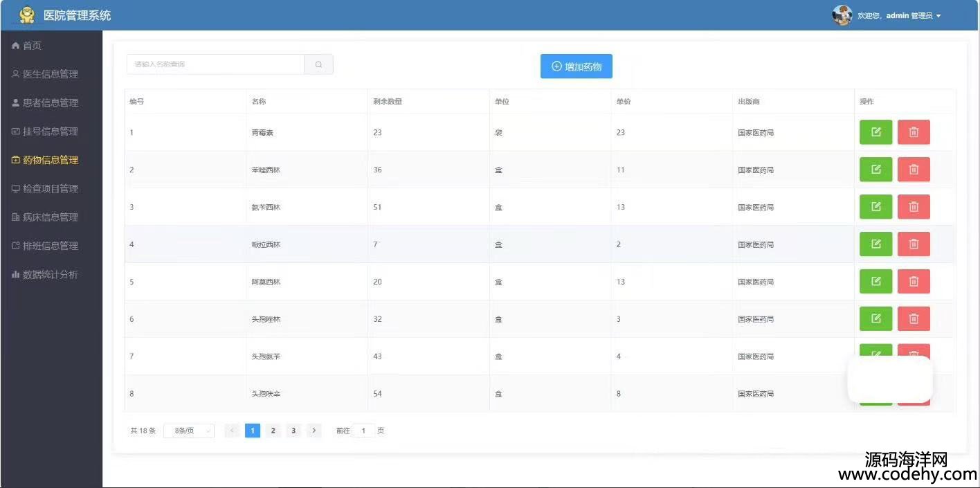The height and width of the screenshot is (488, 980).
Task: Open the 8条/页 page size dropdown
Action: 189,431
